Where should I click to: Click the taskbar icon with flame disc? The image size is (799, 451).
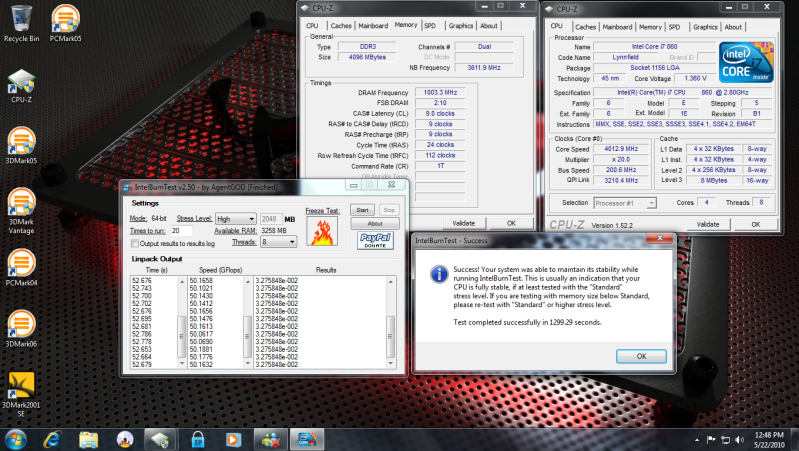click(125, 439)
